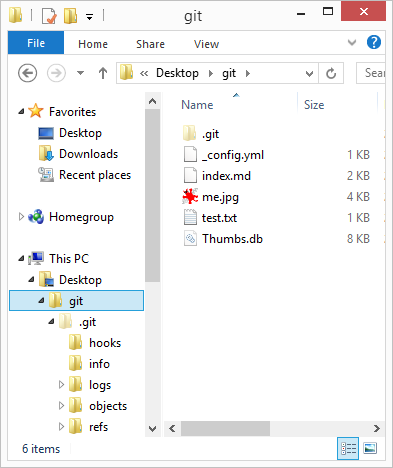Viewport: 393px width, 468px height.
Task: Expand the Homegroup tree node
Action: [21, 217]
